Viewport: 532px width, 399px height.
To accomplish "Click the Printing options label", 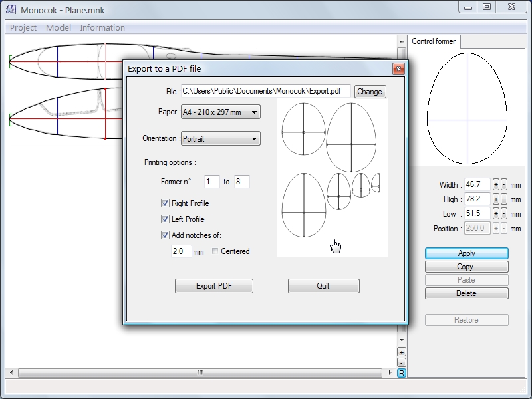I will click(170, 162).
